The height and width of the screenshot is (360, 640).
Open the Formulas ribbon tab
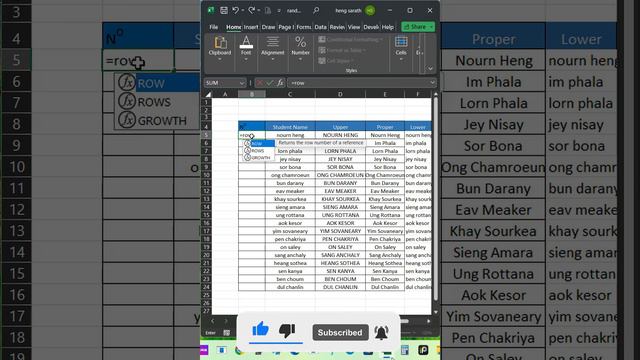pos(304,27)
